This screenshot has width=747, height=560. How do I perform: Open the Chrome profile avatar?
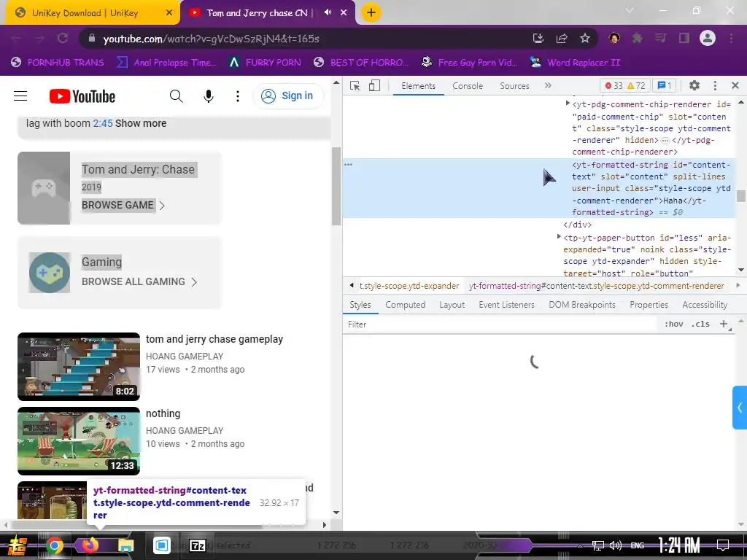coord(708,38)
